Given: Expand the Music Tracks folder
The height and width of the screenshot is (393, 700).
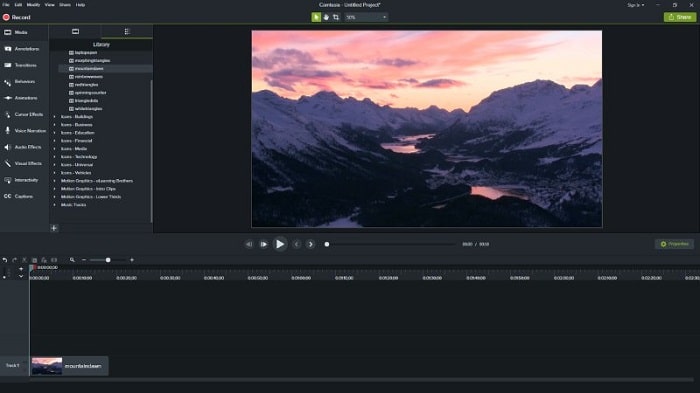Looking at the screenshot, I should (55, 205).
